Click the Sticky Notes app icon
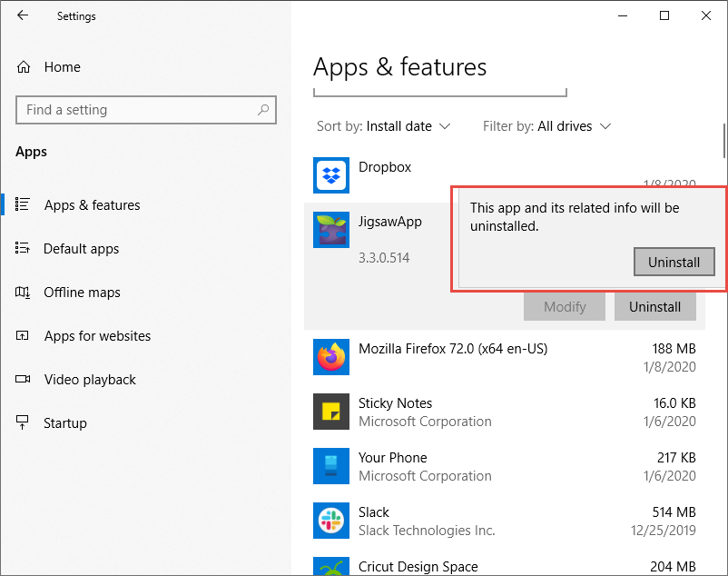Image resolution: width=728 pixels, height=576 pixels. (331, 412)
